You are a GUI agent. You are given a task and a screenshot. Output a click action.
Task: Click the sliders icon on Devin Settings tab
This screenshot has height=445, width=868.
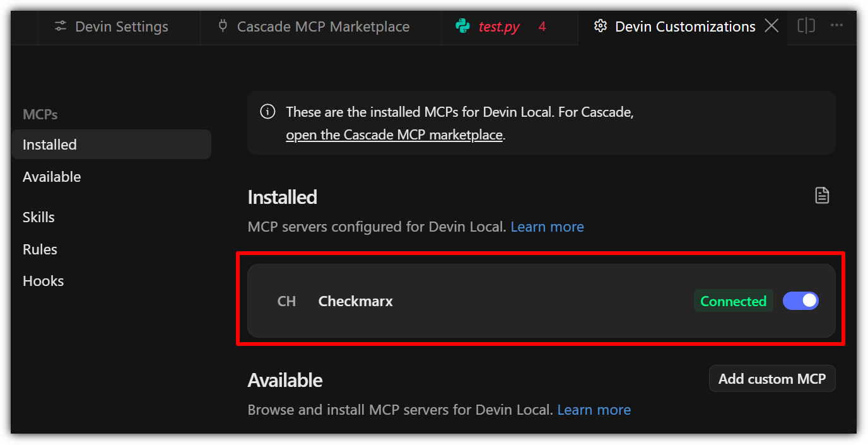pyautogui.click(x=60, y=27)
